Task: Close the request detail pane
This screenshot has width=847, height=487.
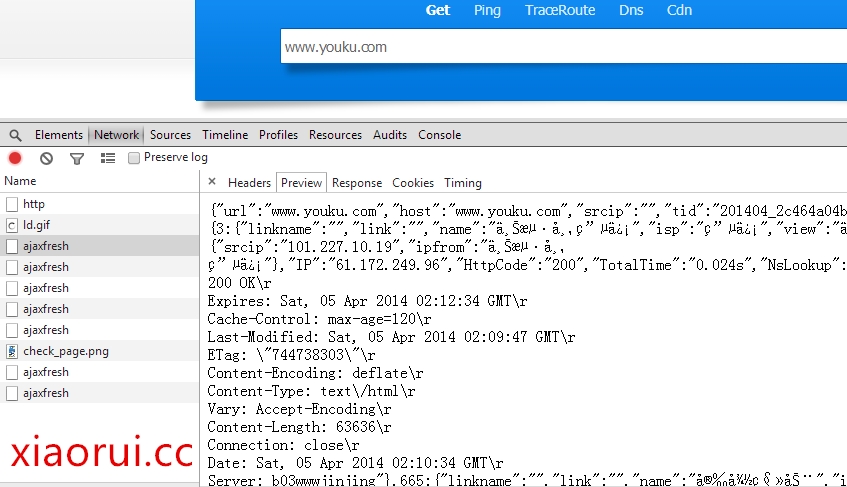Action: click(x=212, y=182)
